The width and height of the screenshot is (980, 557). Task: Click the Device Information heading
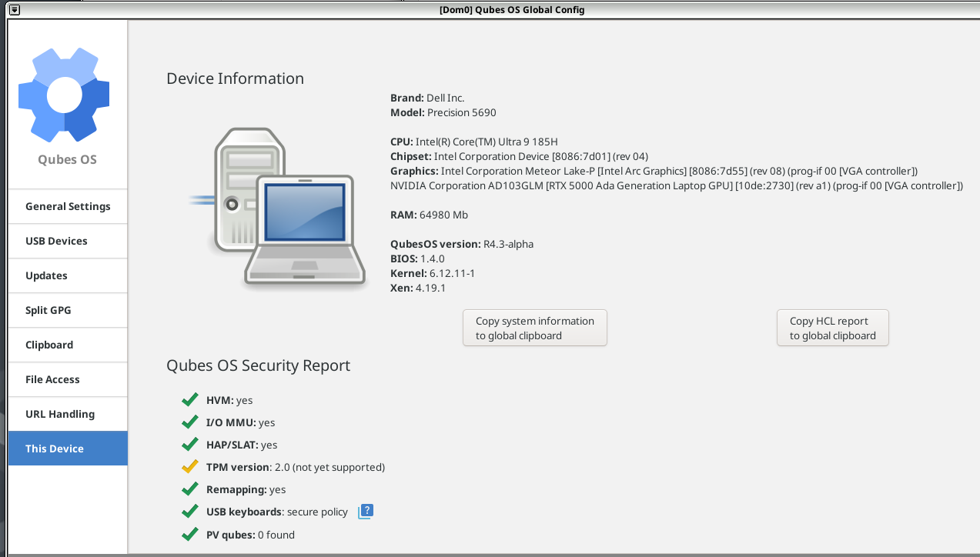click(x=235, y=78)
